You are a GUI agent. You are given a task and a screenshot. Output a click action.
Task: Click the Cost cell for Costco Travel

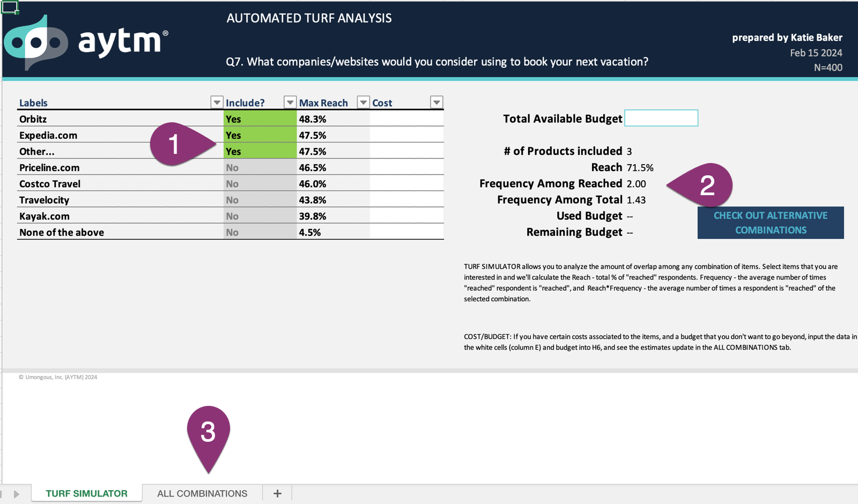tap(406, 183)
